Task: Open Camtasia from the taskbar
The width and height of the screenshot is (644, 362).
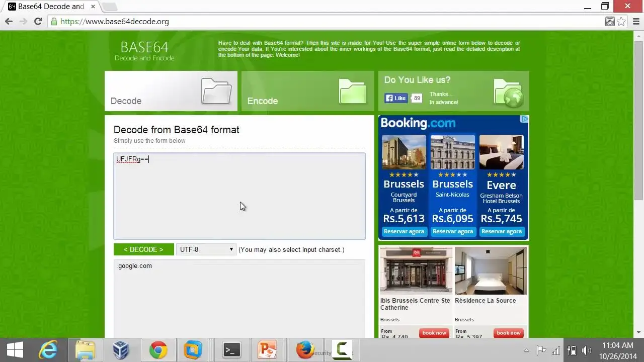Action: point(343,350)
